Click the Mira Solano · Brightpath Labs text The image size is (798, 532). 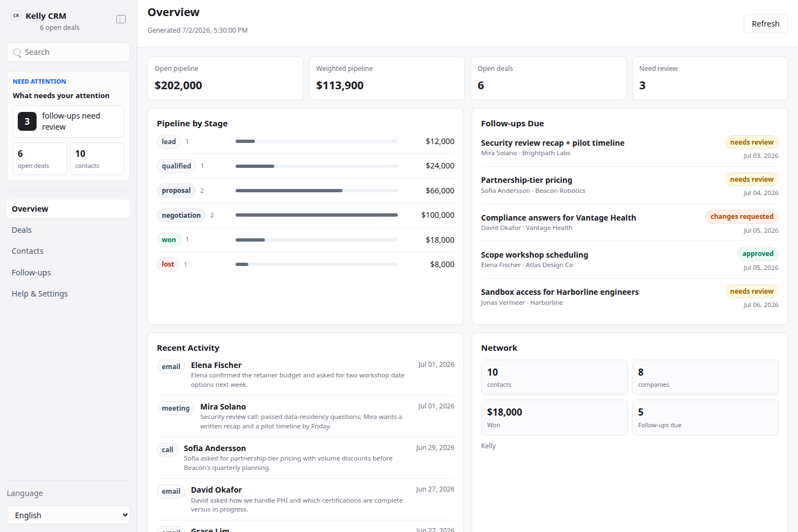pos(525,154)
